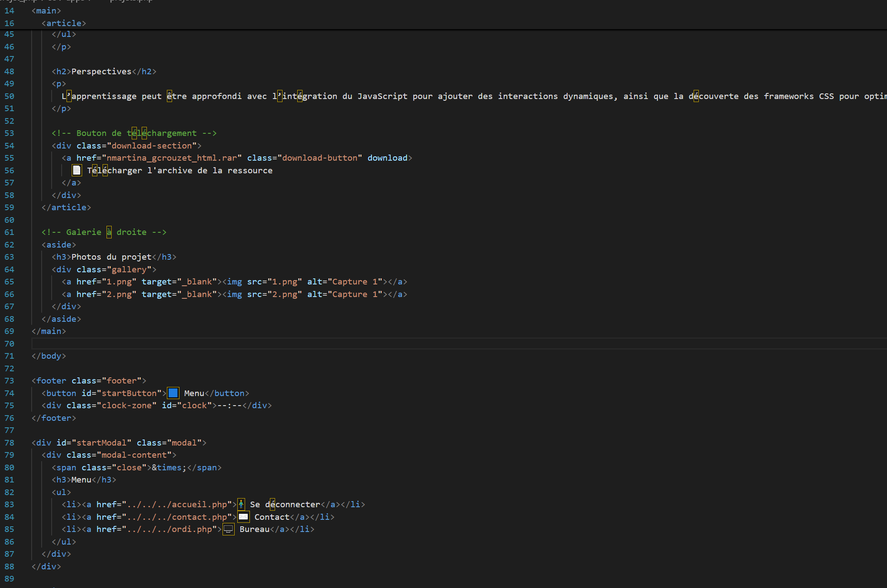The width and height of the screenshot is (887, 588).
Task: Click the href '../../../accueil.php'
Action: click(177, 504)
